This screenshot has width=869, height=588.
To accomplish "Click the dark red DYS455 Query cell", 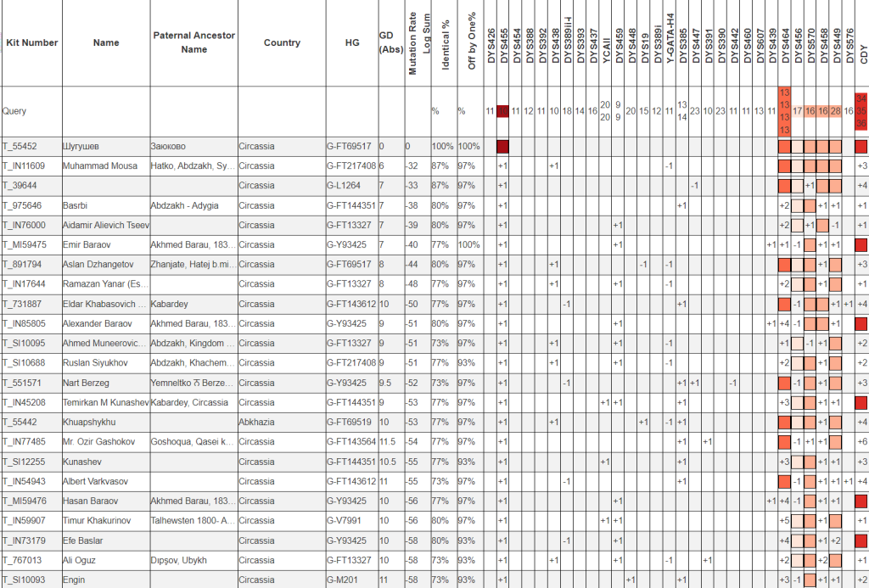I will (x=502, y=111).
